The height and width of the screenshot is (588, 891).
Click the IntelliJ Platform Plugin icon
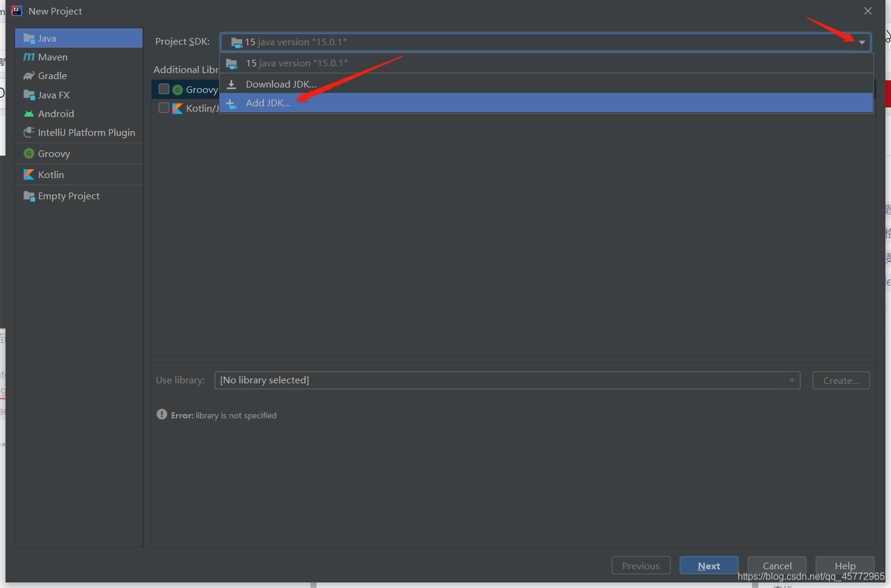tap(28, 132)
